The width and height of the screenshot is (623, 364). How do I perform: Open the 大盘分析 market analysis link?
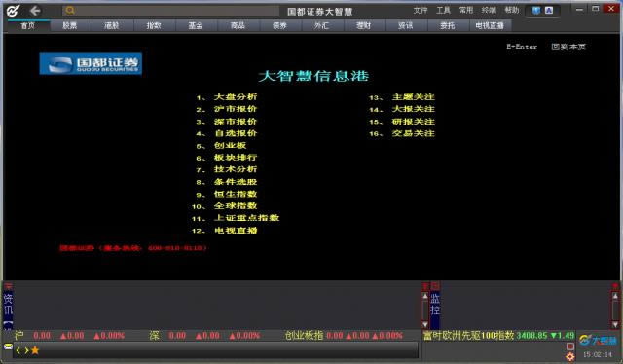236,97
